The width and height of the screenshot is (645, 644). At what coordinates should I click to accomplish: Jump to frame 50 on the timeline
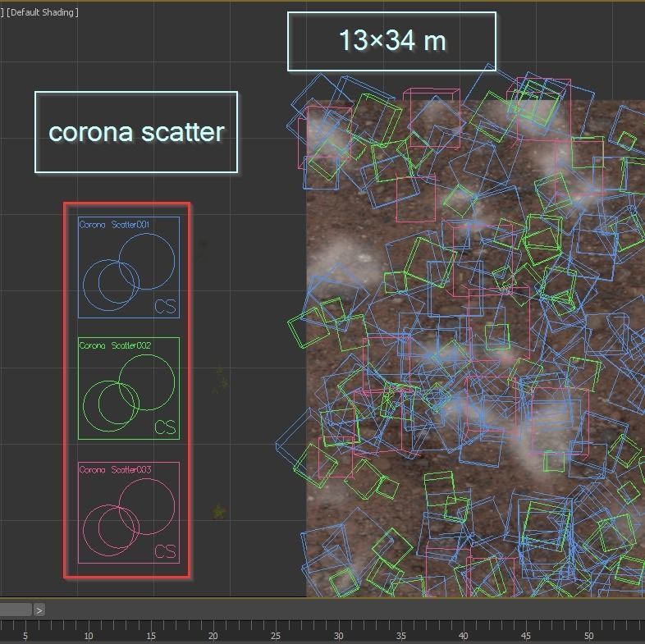(x=588, y=636)
